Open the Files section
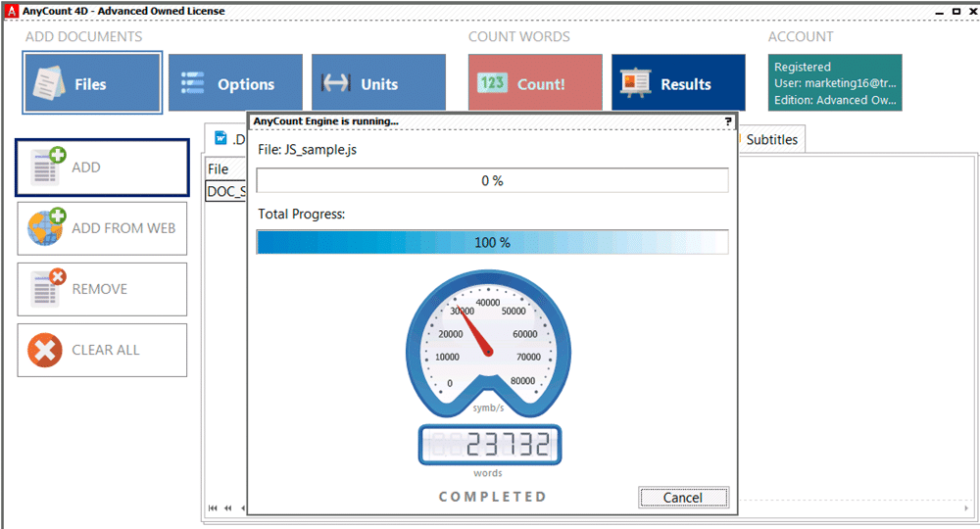 click(92, 82)
